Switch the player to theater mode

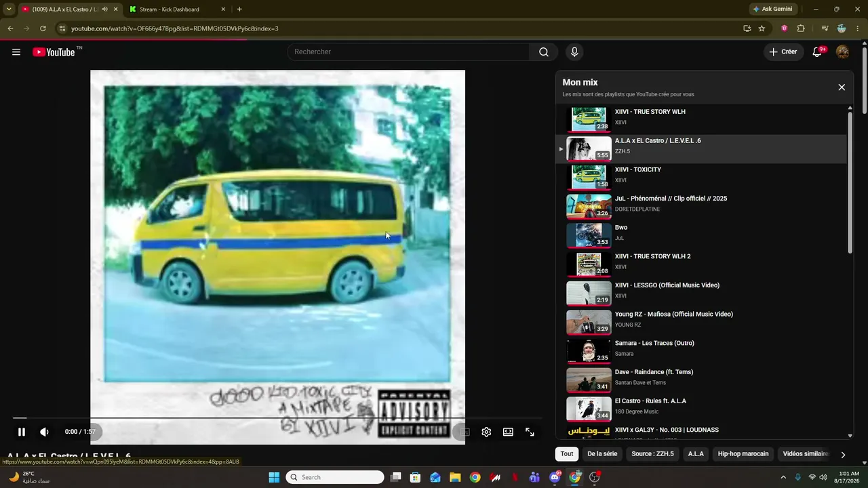508,432
